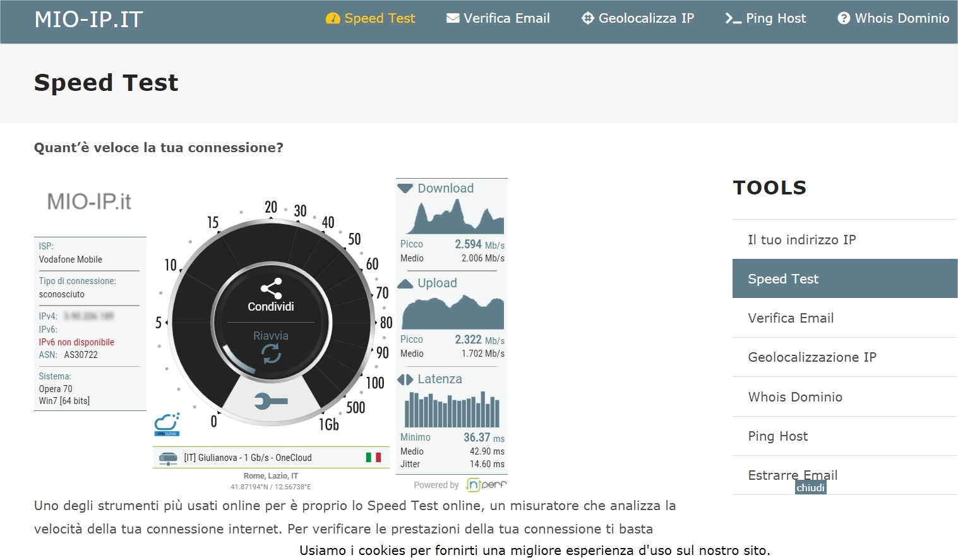This screenshot has width=958, height=560.
Task: Click the terminal prompt icon beside Ping Host
Action: 733,19
